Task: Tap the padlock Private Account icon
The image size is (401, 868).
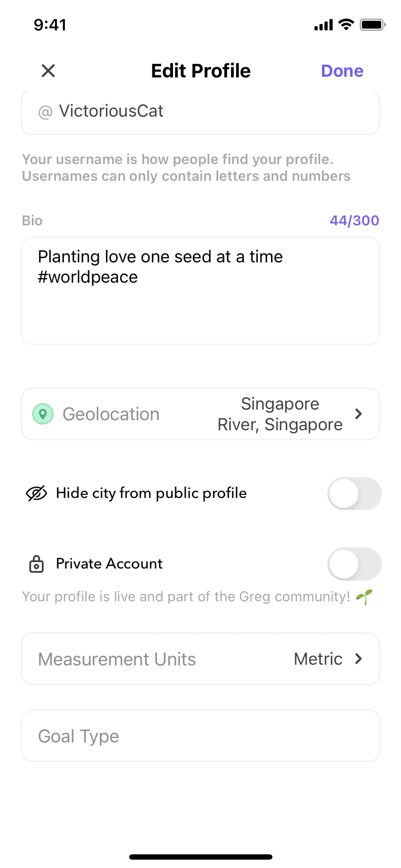Action: click(36, 564)
